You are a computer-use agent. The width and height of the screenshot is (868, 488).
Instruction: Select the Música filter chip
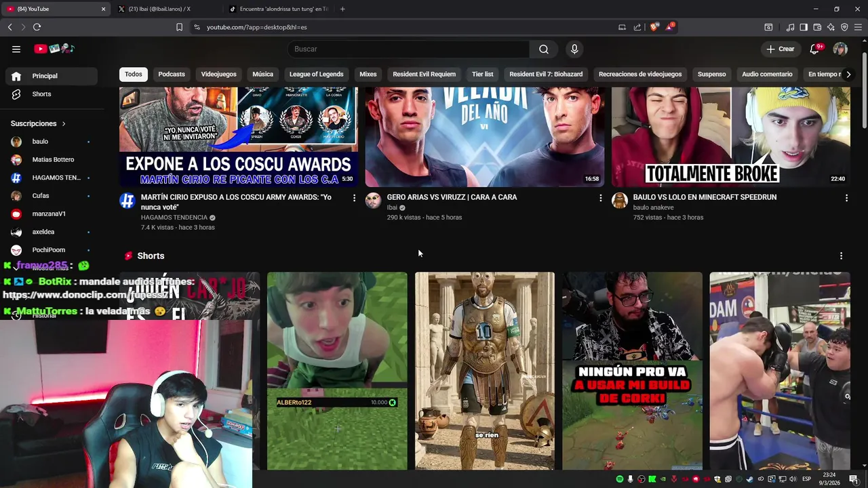tap(263, 74)
